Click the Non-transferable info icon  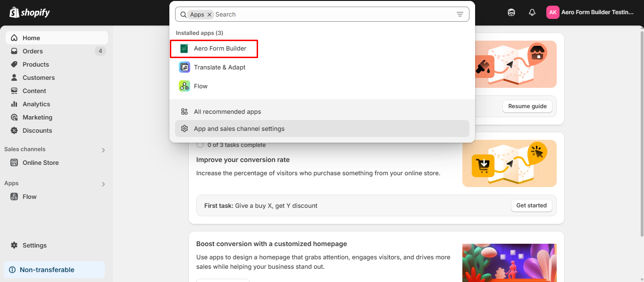(12, 270)
